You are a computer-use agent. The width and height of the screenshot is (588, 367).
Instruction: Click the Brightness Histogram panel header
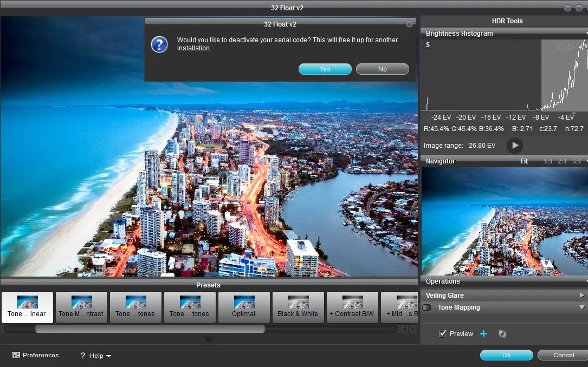pos(504,34)
